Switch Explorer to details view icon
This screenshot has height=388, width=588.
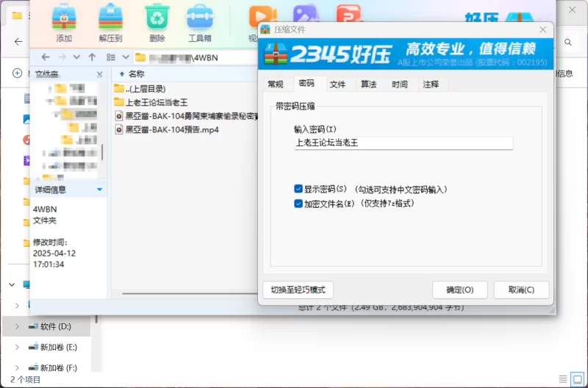click(563, 379)
